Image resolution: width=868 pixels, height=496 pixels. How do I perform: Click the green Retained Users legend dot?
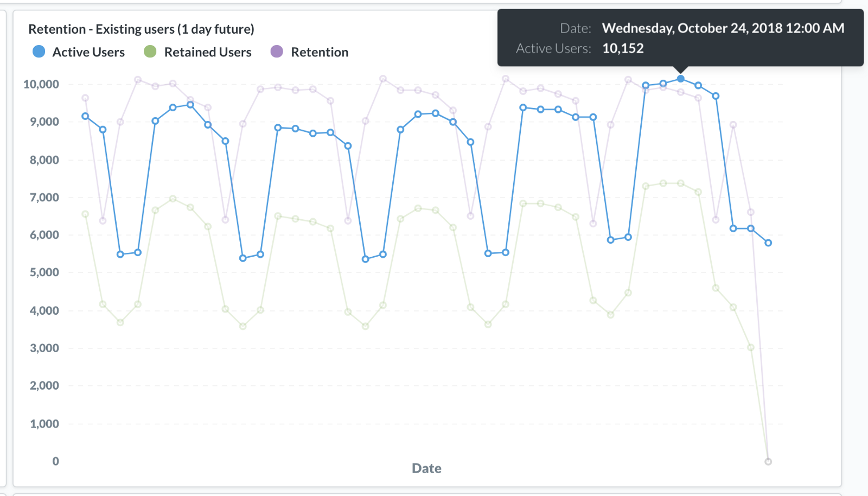pyautogui.click(x=150, y=52)
